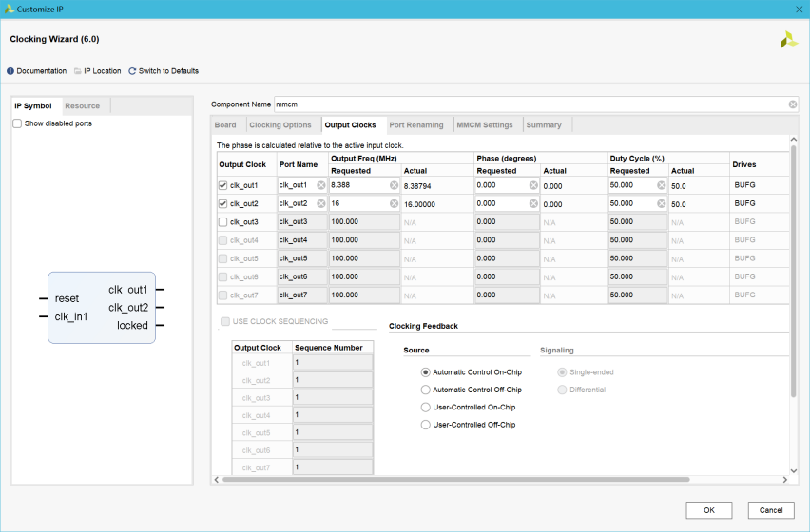Viewport: 810px width, 532px height.
Task: Click the clk_out2 requested frequency field
Action: coord(365,204)
